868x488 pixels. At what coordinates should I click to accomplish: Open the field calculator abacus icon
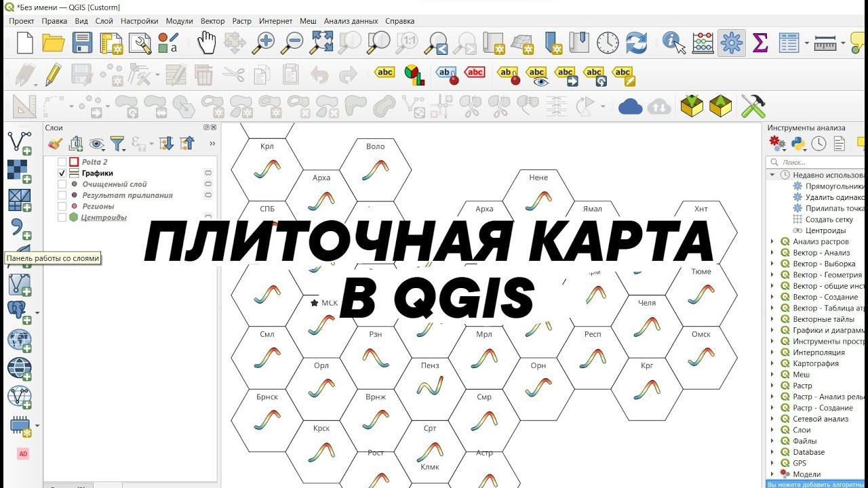tap(703, 43)
